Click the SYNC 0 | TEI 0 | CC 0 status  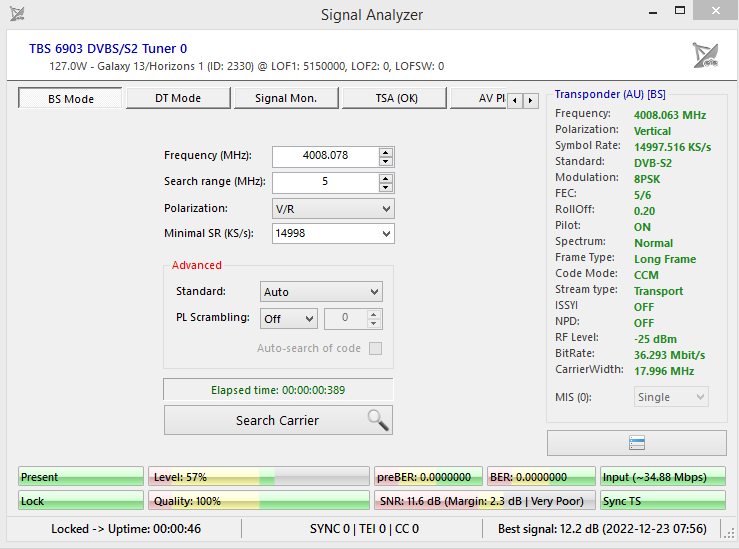click(364, 529)
